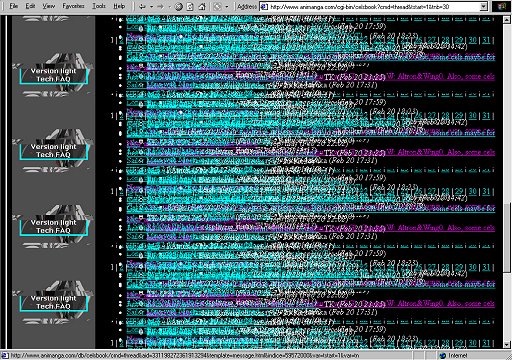The height and width of the screenshot is (360, 512).
Task: Click the Internet zone indicator in status bar
Action: click(x=453, y=355)
